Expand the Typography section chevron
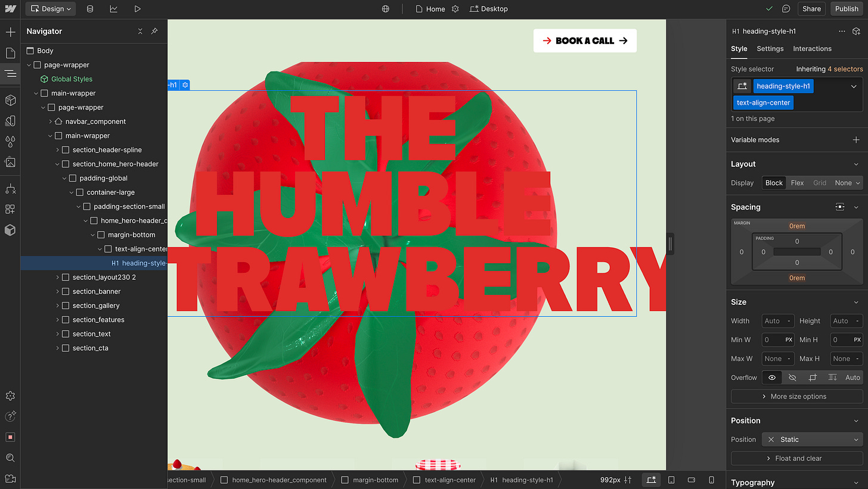 coord(857,482)
